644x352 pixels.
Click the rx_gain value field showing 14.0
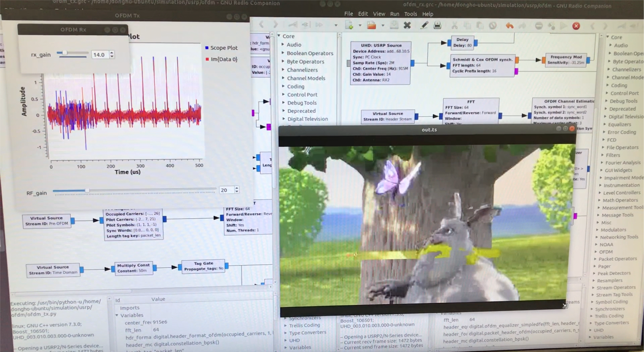click(x=100, y=55)
